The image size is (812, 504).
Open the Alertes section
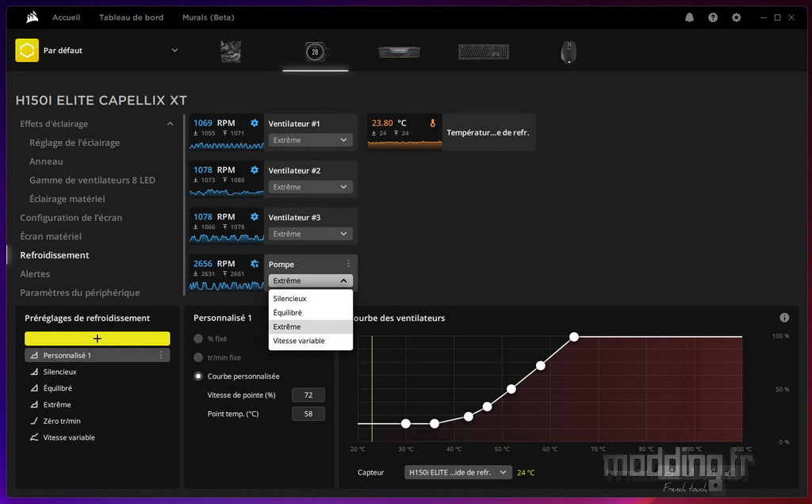35,273
